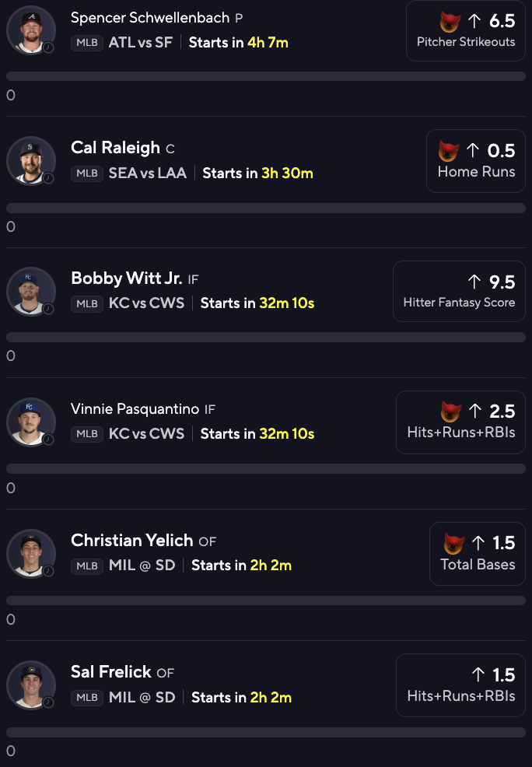Click the Sal Frelick player name
The height and width of the screenshot is (767, 532).
pos(111,672)
